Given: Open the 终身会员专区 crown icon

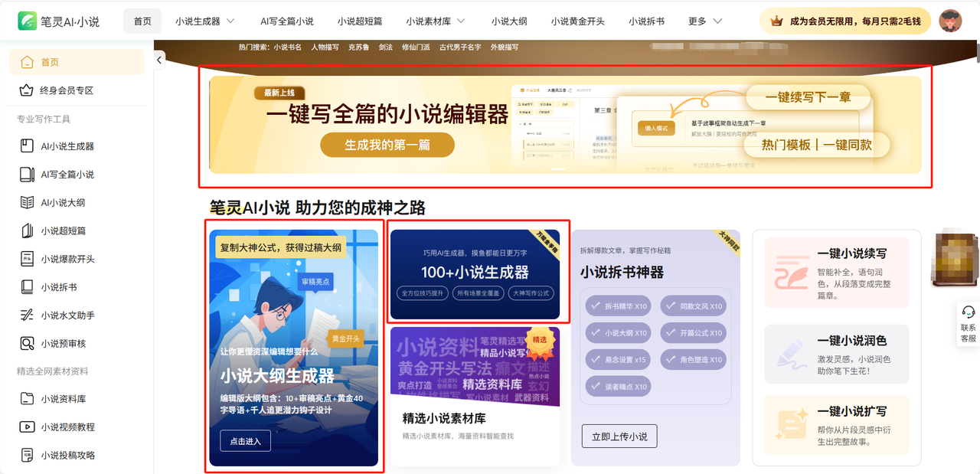Looking at the screenshot, I should pos(27,90).
